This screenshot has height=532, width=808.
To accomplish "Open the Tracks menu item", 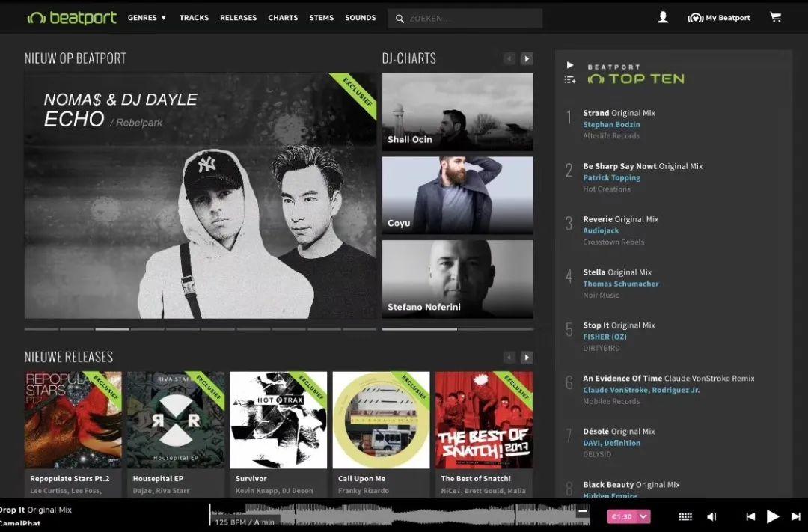I will 194,17.
